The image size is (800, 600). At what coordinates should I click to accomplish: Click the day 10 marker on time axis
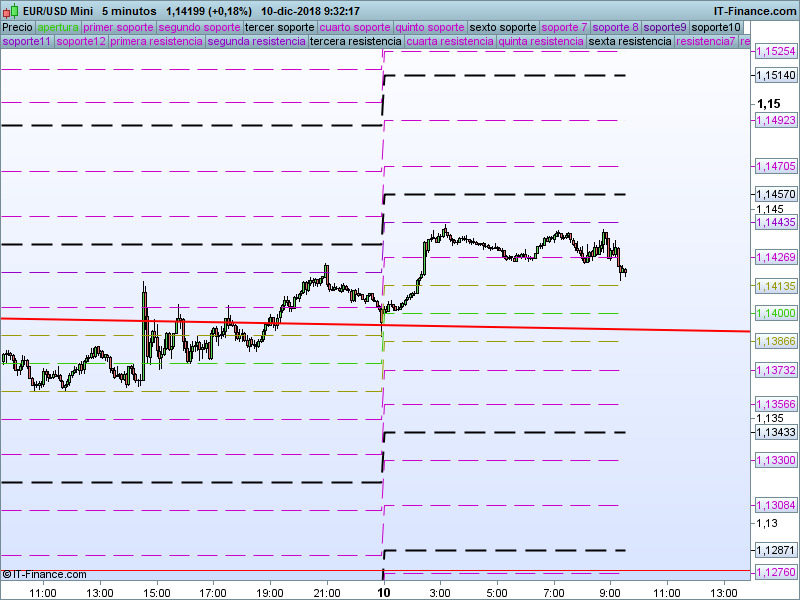(383, 593)
